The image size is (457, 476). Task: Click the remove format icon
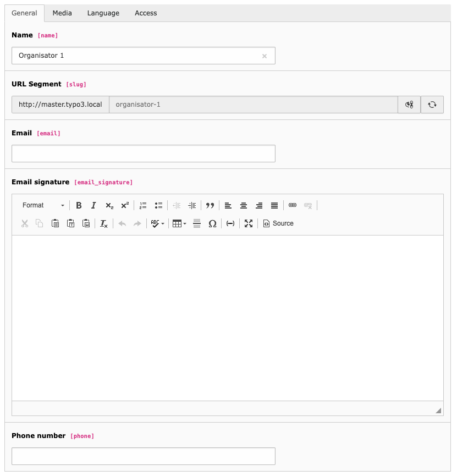pyautogui.click(x=104, y=224)
